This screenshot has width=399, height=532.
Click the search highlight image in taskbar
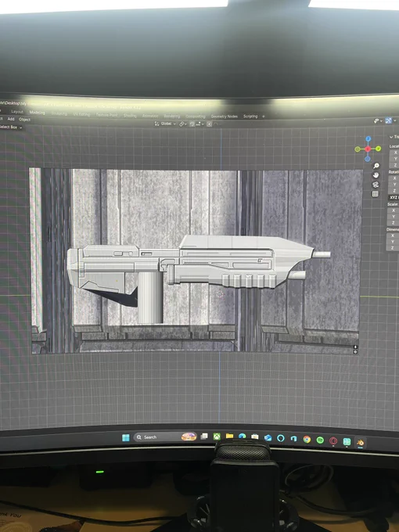189,437
